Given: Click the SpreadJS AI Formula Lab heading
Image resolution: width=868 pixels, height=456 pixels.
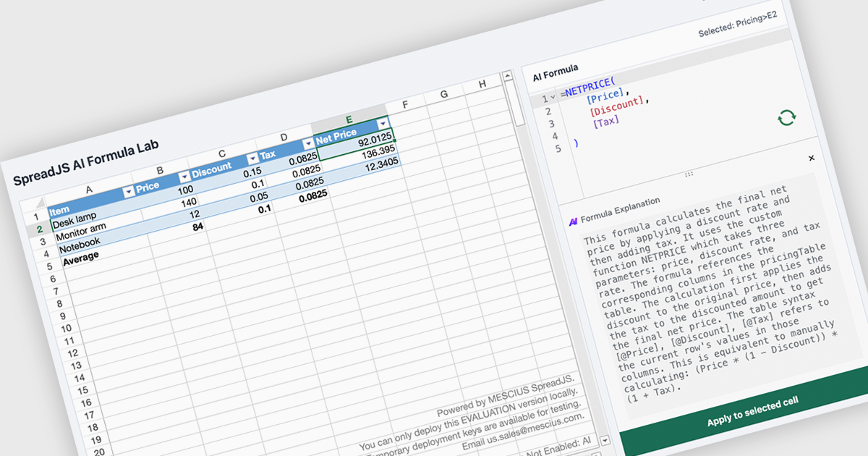Looking at the screenshot, I should pyautogui.click(x=85, y=161).
